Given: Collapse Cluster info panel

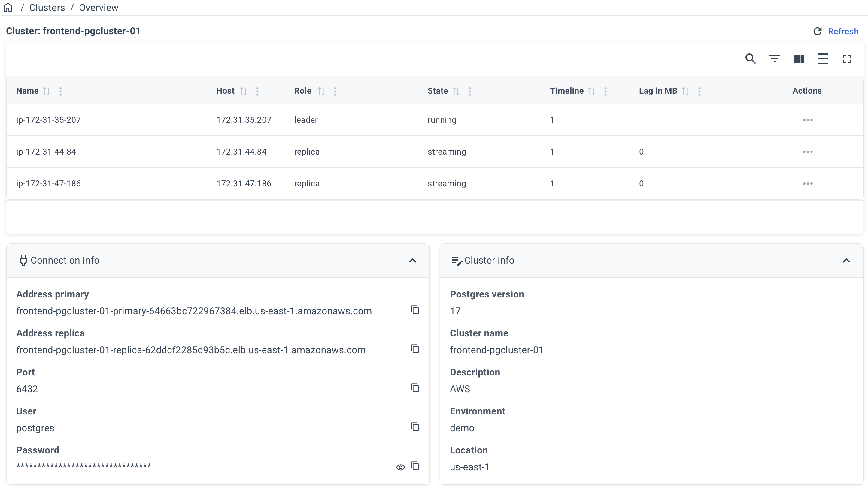Looking at the screenshot, I should (x=846, y=261).
